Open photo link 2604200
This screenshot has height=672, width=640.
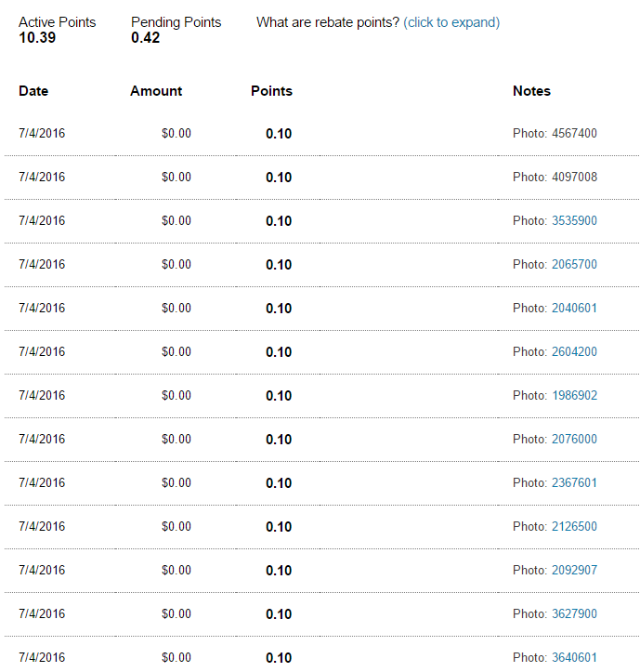coord(574,352)
